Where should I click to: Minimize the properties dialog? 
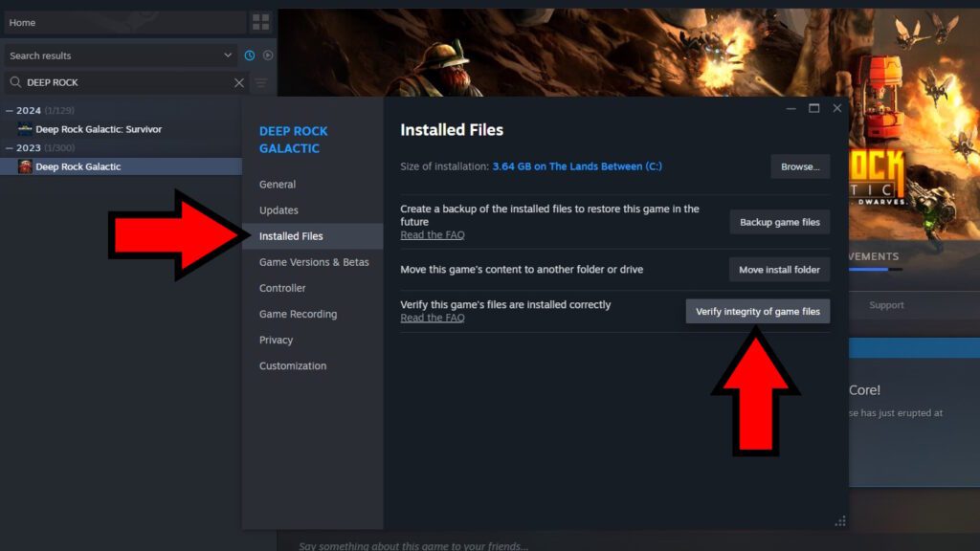point(791,108)
